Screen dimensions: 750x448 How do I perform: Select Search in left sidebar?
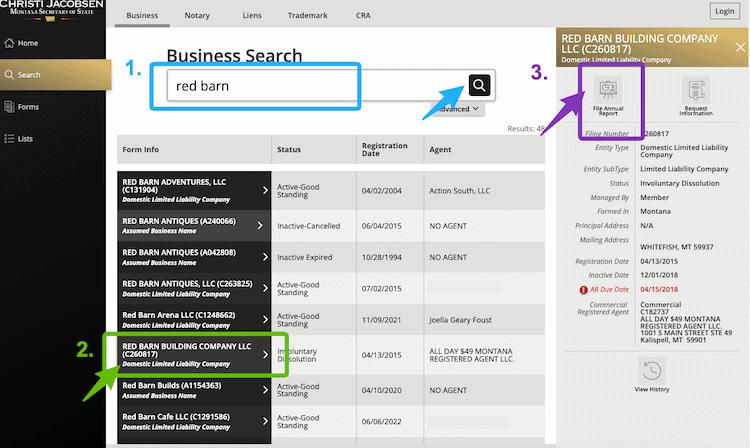[x=28, y=75]
